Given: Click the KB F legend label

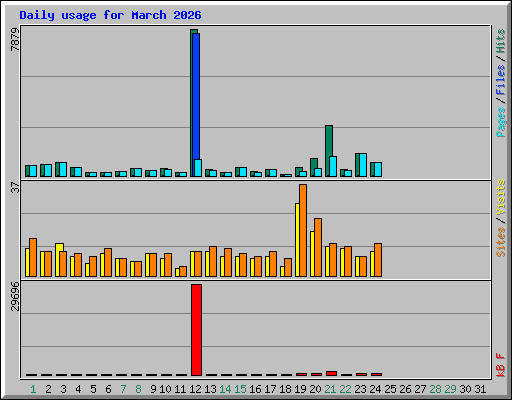Looking at the screenshot, I should 501,365.
